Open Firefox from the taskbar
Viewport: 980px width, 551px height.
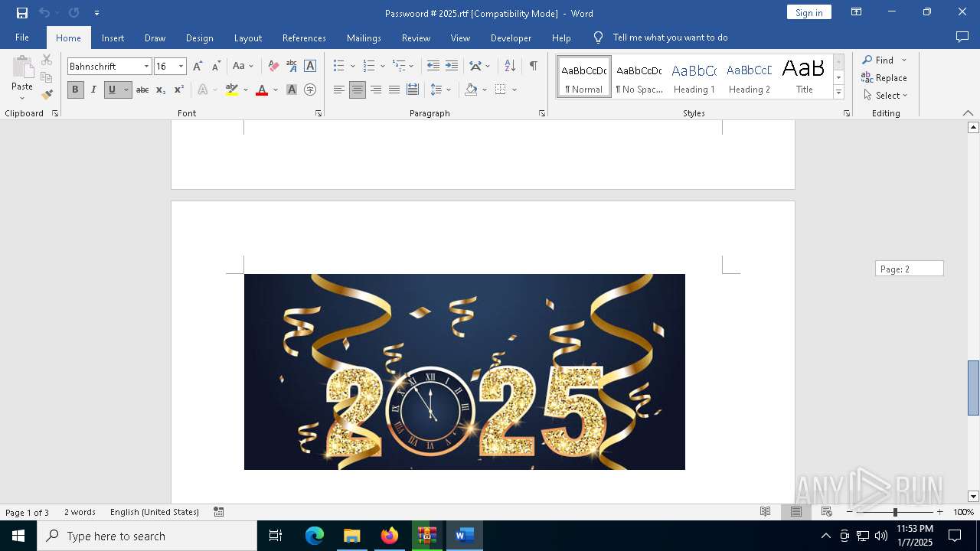pos(390,536)
